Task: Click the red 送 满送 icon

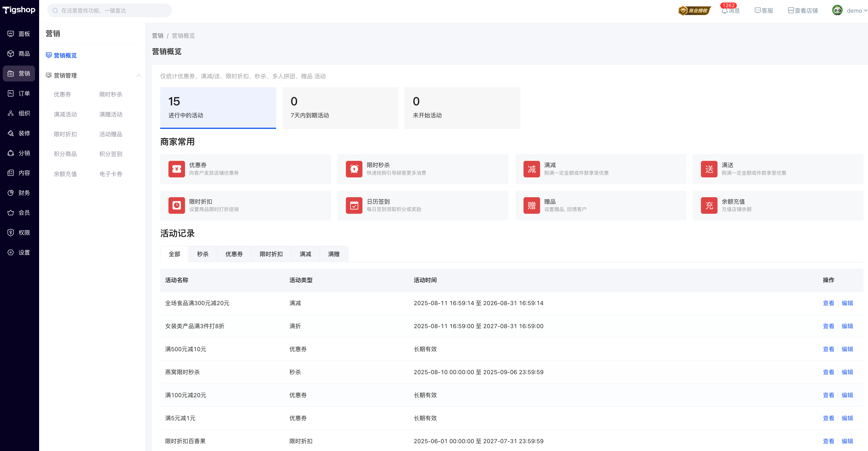Action: pos(709,169)
